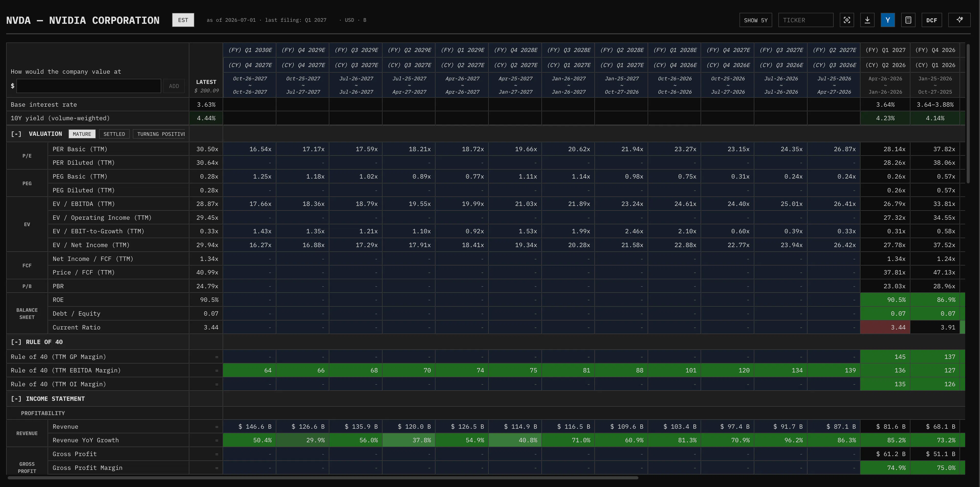
Task: Click the LATEST column header
Action: pos(206,82)
